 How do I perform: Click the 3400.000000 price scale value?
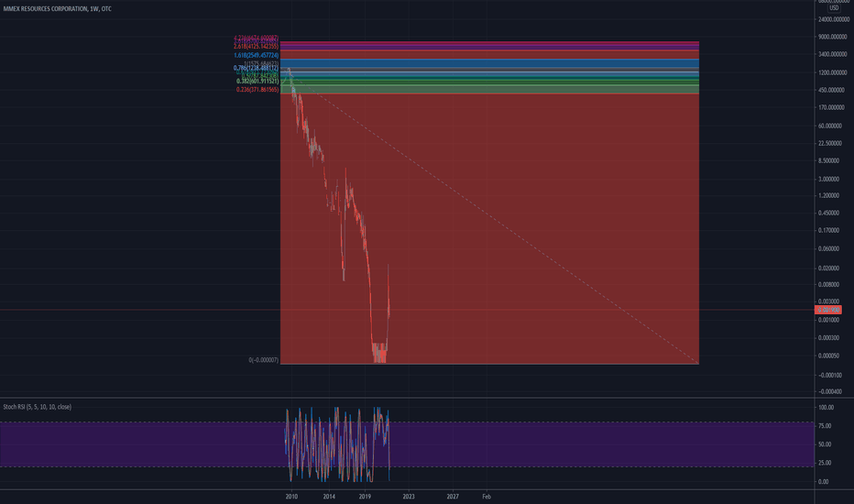point(835,54)
